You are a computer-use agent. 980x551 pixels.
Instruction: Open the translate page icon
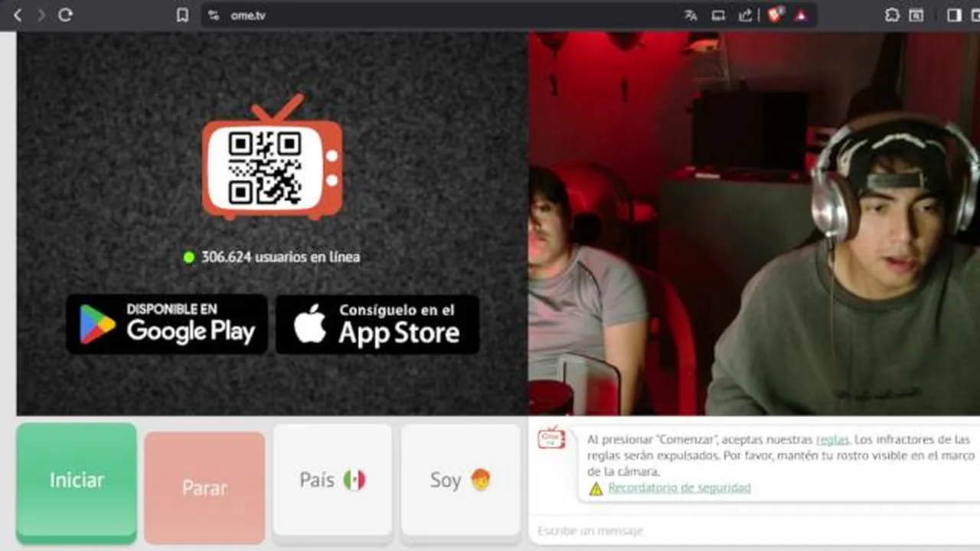pos(691,15)
